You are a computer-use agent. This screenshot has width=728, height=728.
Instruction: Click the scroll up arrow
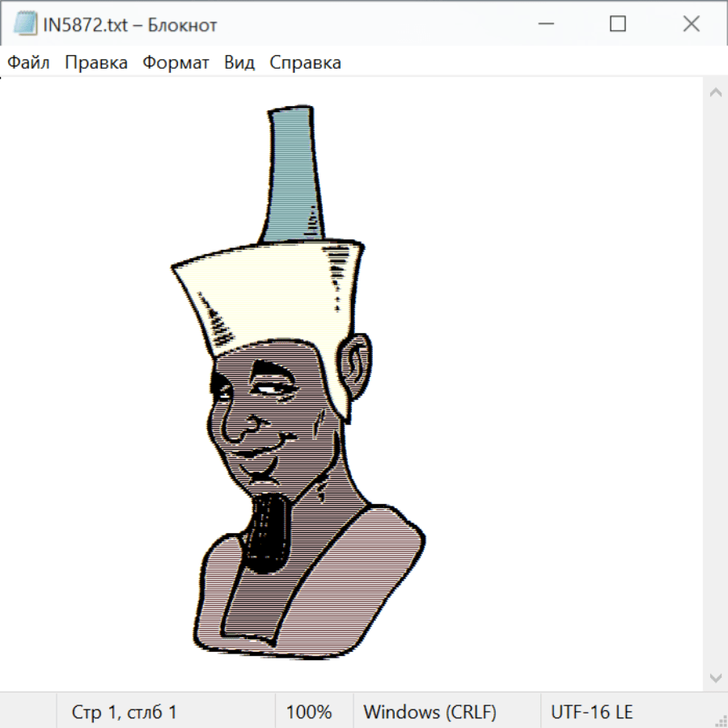point(715,92)
